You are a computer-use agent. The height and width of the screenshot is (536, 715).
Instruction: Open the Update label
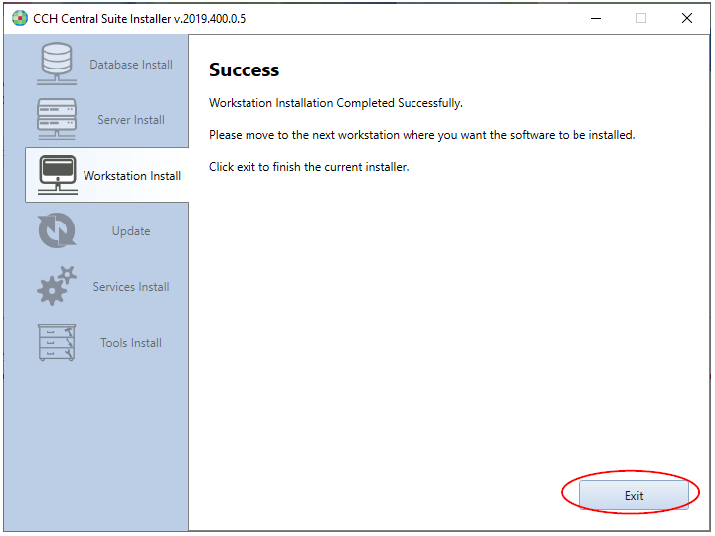click(131, 231)
